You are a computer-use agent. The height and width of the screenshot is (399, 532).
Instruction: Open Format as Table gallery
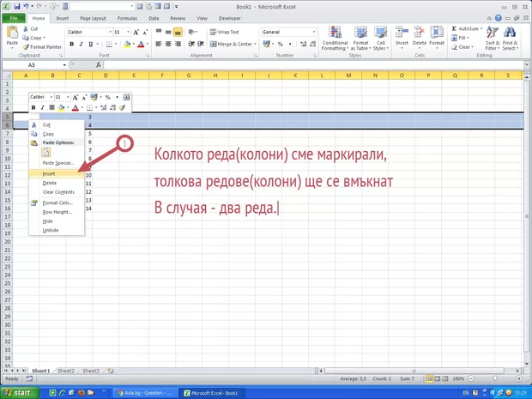click(360, 39)
